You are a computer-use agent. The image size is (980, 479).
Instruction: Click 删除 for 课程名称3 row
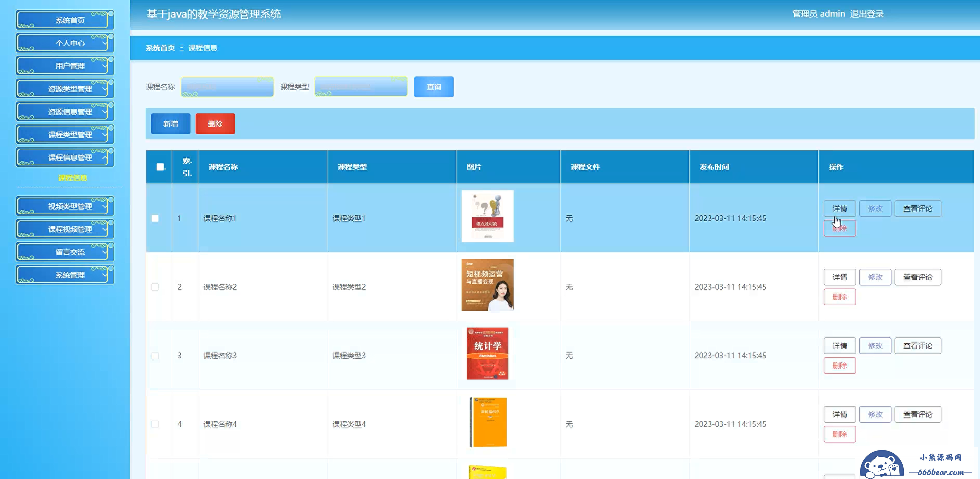[x=840, y=365]
